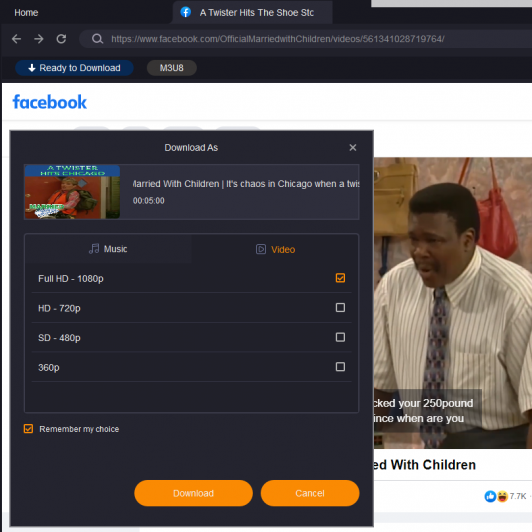Image resolution: width=532 pixels, height=532 pixels.
Task: Open the Home tab
Action: [x=26, y=13]
